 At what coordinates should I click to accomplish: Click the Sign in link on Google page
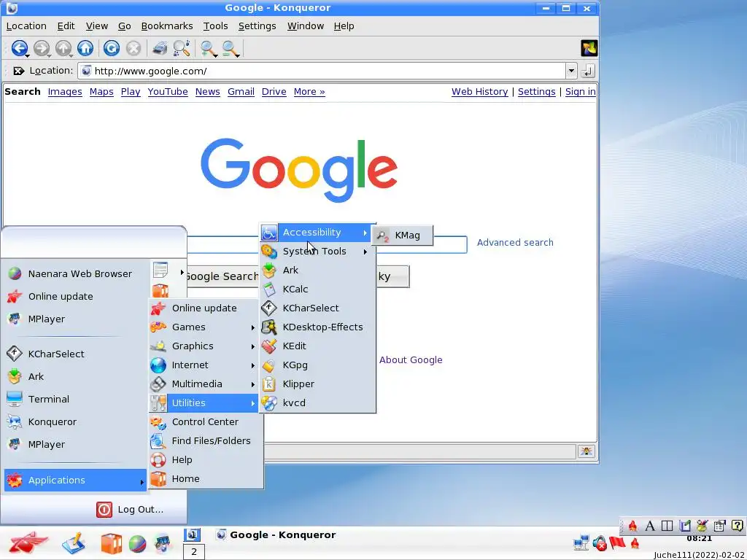click(x=580, y=92)
